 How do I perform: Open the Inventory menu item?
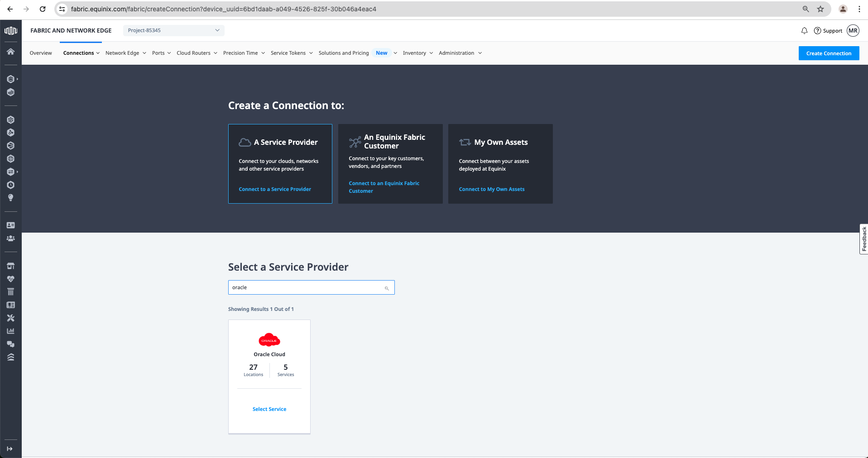(x=415, y=53)
